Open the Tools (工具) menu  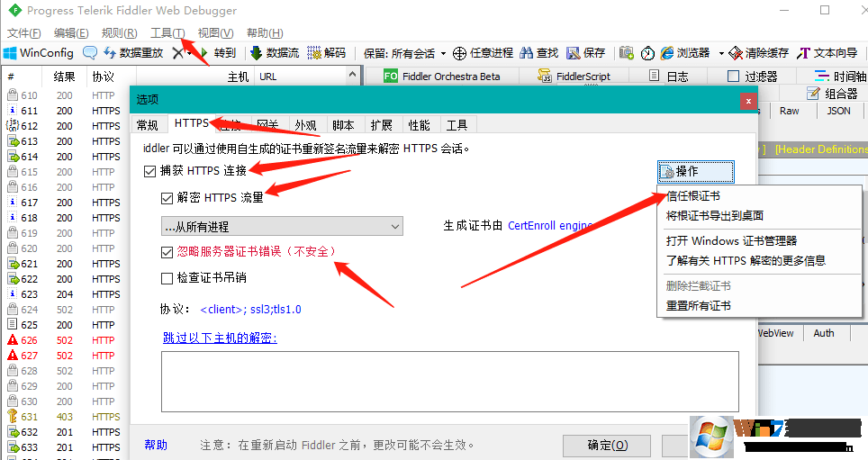pos(167,33)
